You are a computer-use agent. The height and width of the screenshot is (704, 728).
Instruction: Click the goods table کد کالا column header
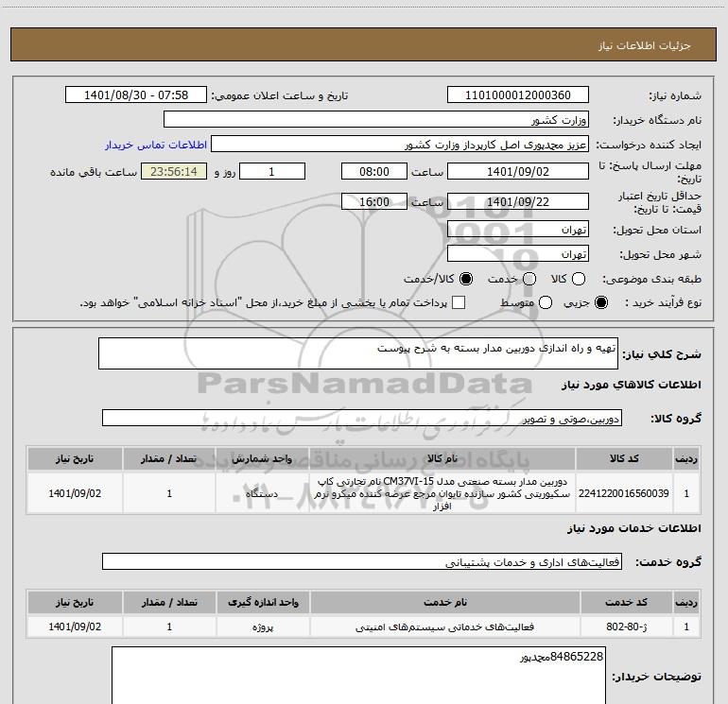coord(624,458)
